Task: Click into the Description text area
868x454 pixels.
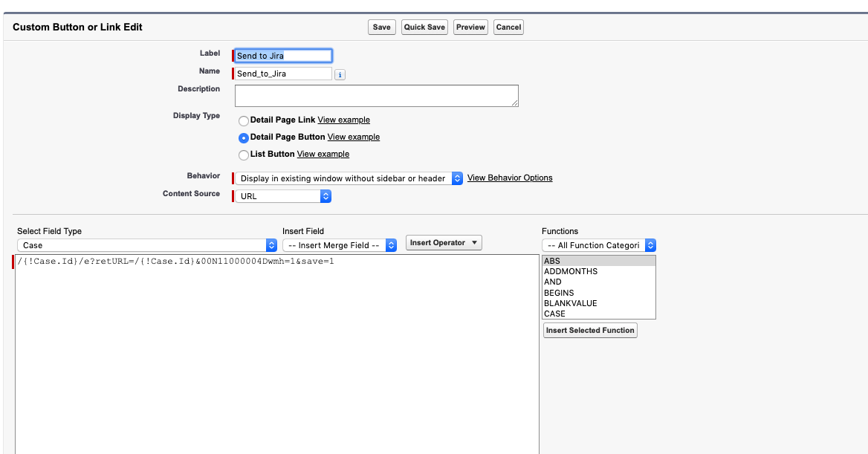Action: 376,96
